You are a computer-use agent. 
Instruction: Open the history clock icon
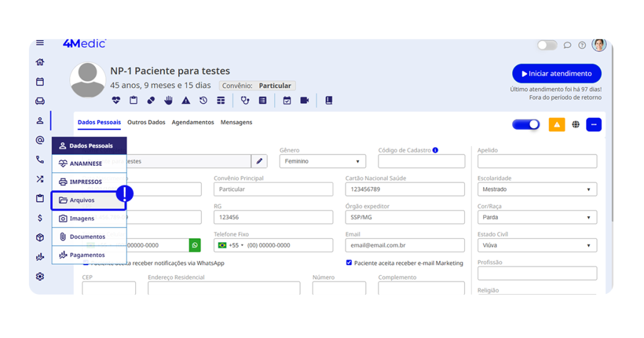point(203,101)
